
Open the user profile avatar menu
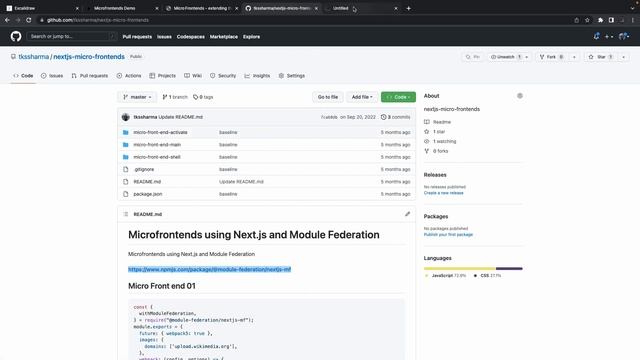623,36
